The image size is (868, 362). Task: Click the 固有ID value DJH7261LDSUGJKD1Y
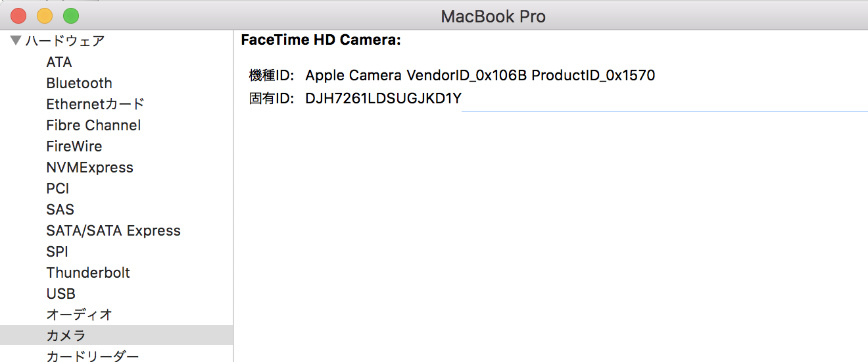tap(383, 99)
